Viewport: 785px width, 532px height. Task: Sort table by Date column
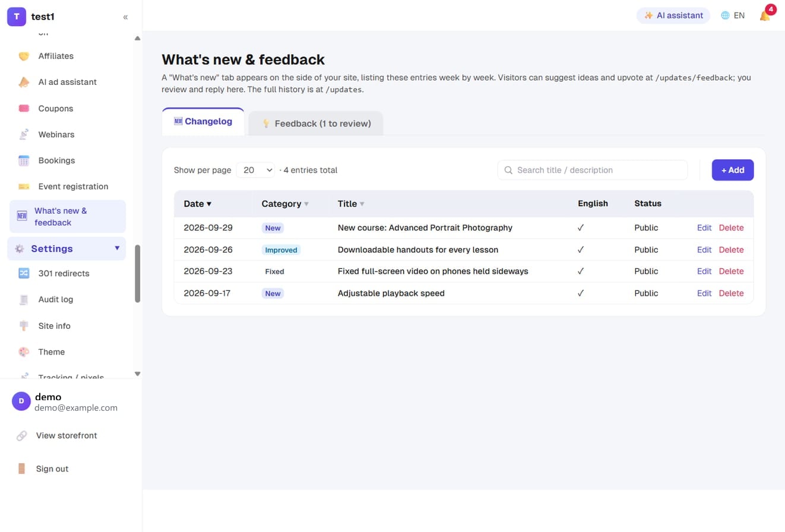click(198, 204)
